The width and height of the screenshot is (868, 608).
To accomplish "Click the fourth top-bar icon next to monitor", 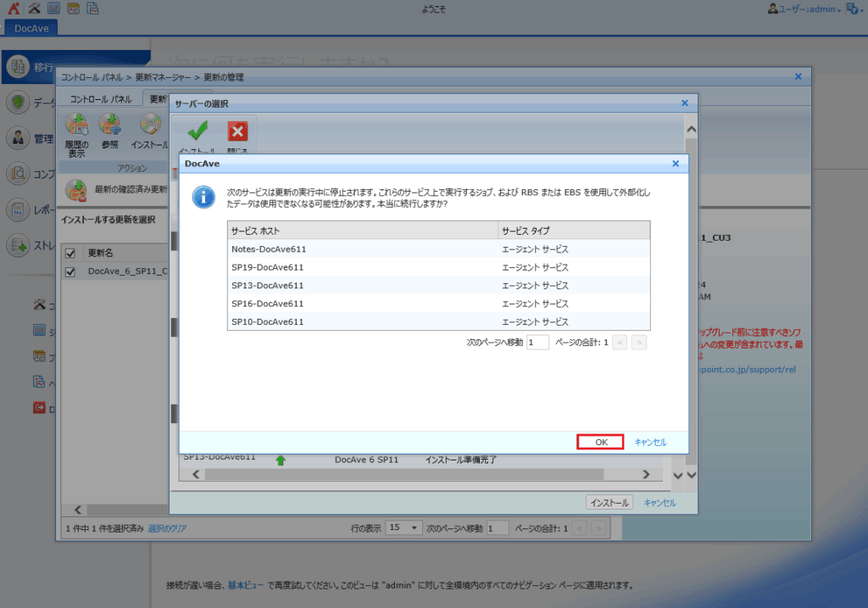I will pyautogui.click(x=73, y=8).
